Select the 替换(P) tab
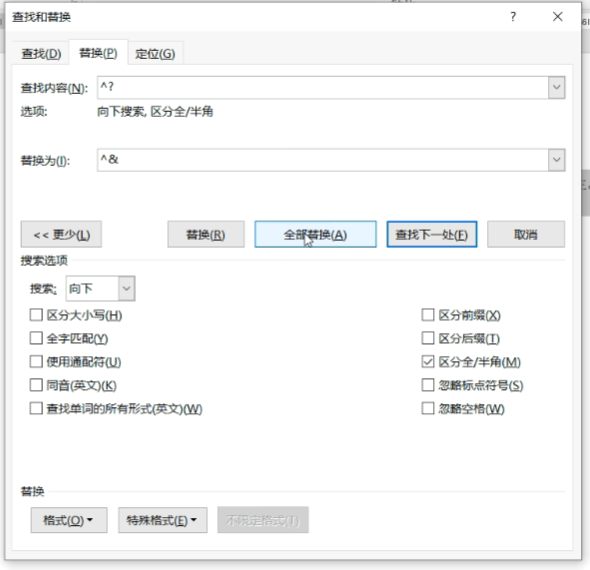 click(x=98, y=53)
